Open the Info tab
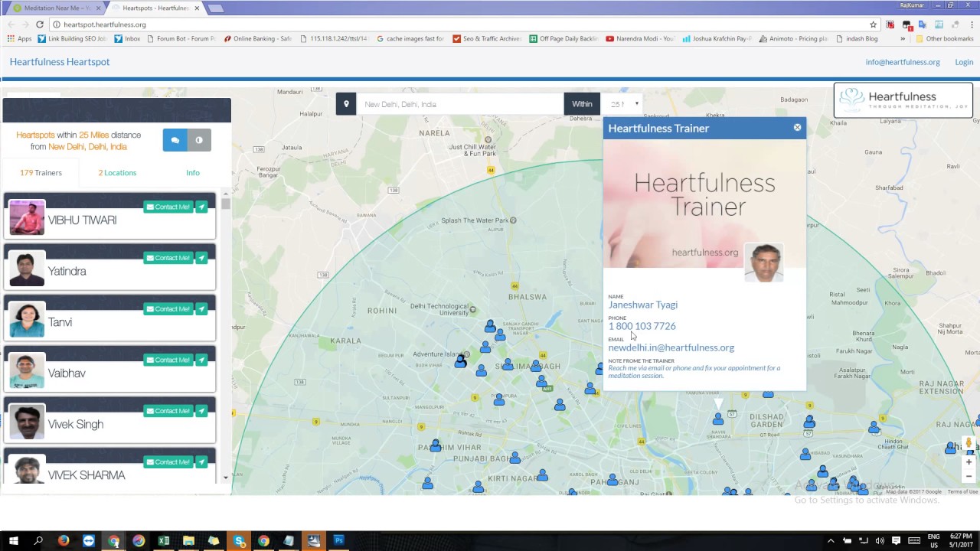Image resolution: width=980 pixels, height=551 pixels. (x=193, y=173)
